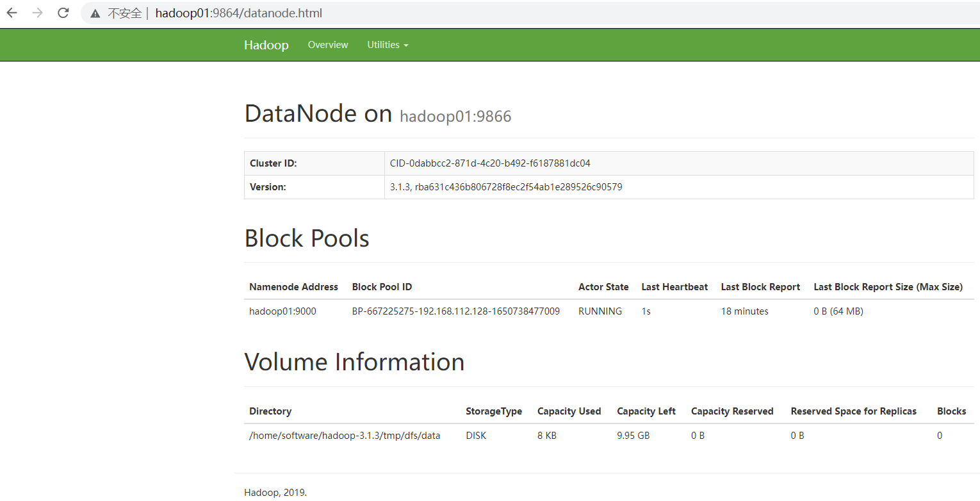The width and height of the screenshot is (980, 501).
Task: Click the 9.95 GB capacity left value
Action: click(x=633, y=436)
